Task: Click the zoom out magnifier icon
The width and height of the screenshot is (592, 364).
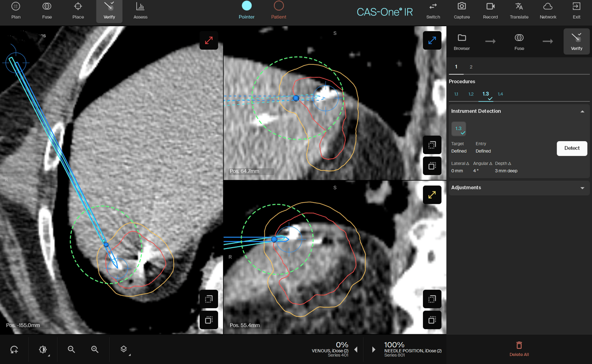Action: (71, 350)
